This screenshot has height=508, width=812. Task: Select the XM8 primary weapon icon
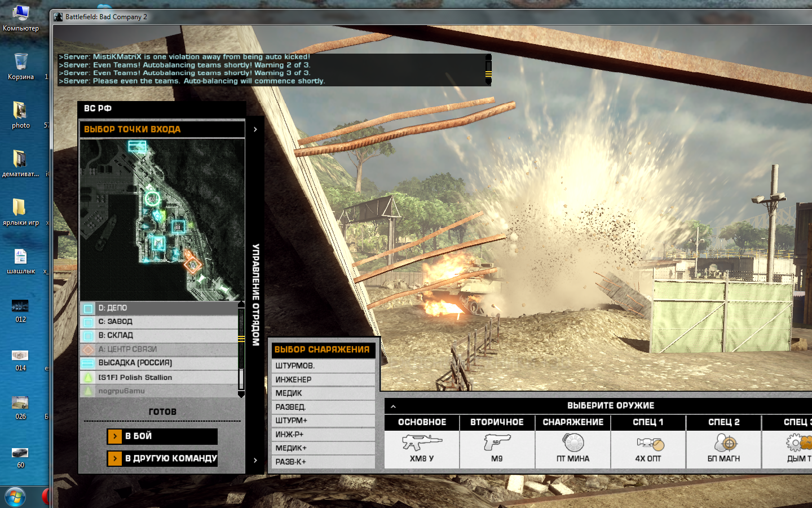tap(422, 443)
